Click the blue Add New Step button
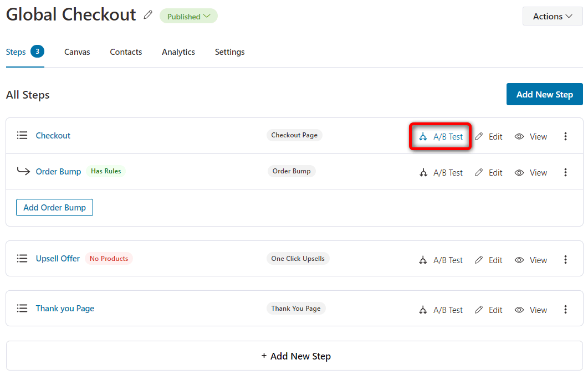Viewport: 588px width, 375px height. [545, 94]
